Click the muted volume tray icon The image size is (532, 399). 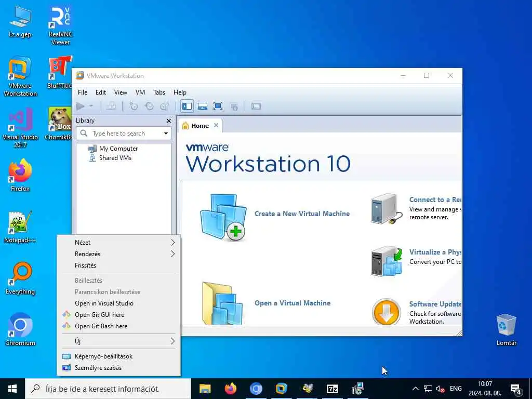coord(441,389)
